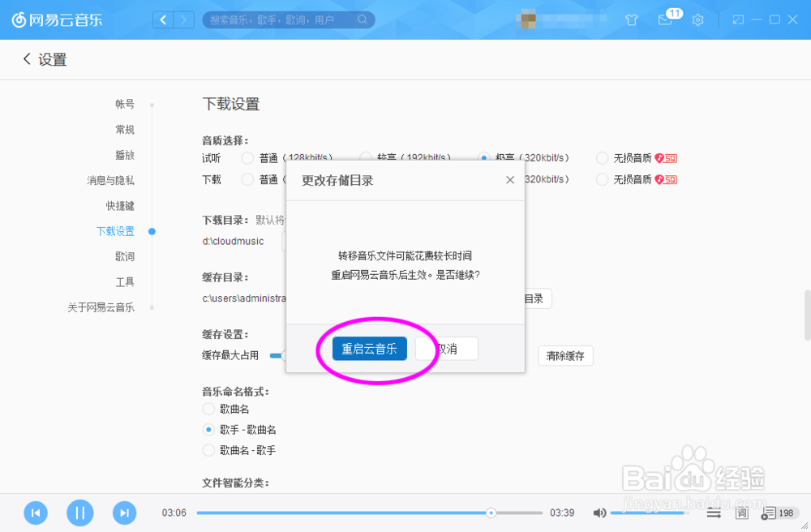Click the header forward arrow
Image resolution: width=811 pixels, height=532 pixels.
coord(183,19)
